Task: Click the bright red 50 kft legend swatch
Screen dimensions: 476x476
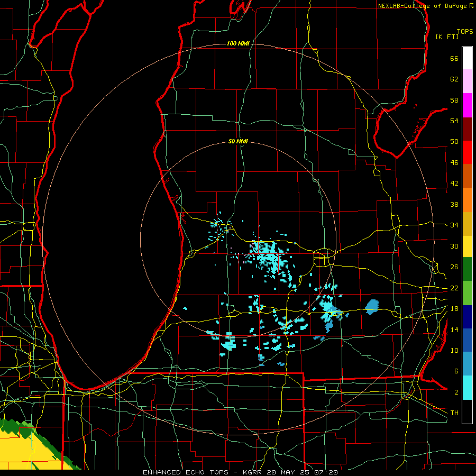Action: coord(467,152)
